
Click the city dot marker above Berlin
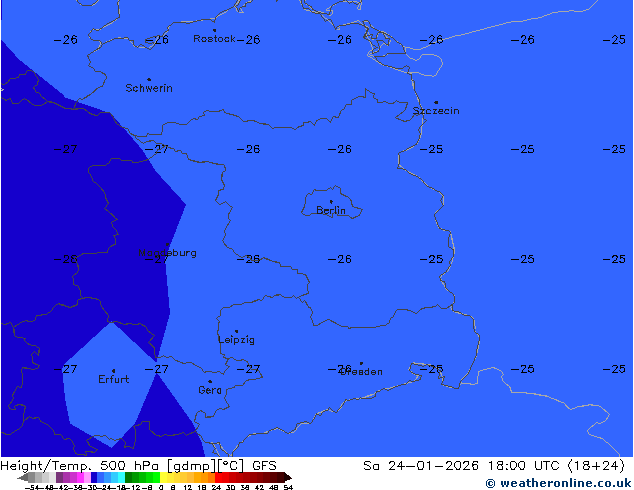click(x=331, y=202)
